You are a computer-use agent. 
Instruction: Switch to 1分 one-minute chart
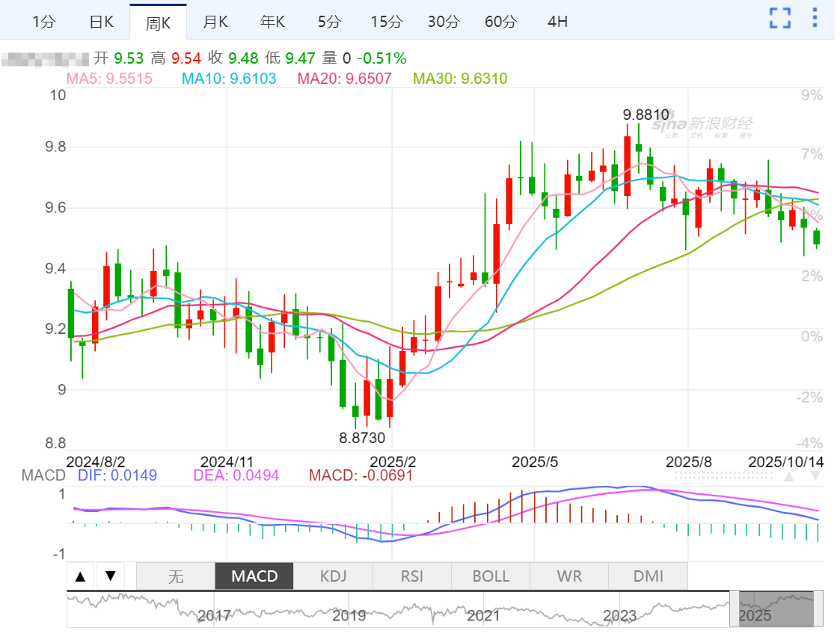(x=44, y=22)
